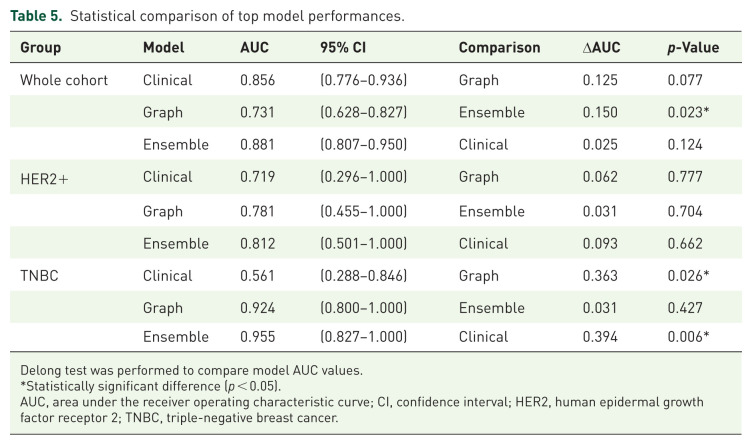The width and height of the screenshot is (752, 445).
Task: Click confidence interval (0.455–1.000)
Action: pos(364,211)
